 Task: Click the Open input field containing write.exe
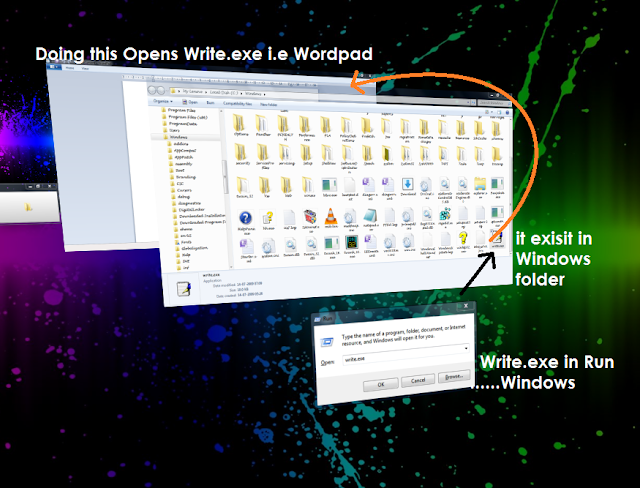(406, 355)
